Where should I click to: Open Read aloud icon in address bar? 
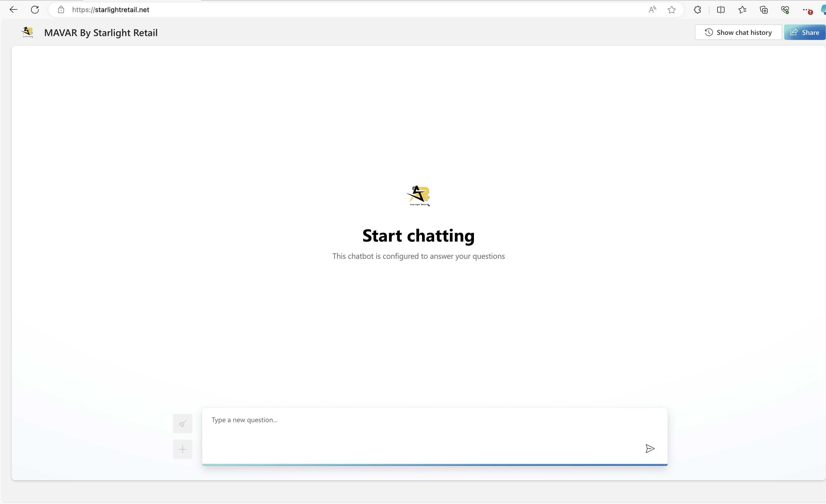click(x=652, y=10)
